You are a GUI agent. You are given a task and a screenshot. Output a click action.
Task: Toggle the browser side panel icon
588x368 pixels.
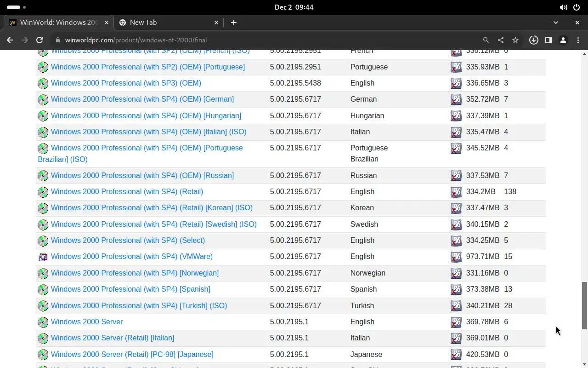click(548, 40)
